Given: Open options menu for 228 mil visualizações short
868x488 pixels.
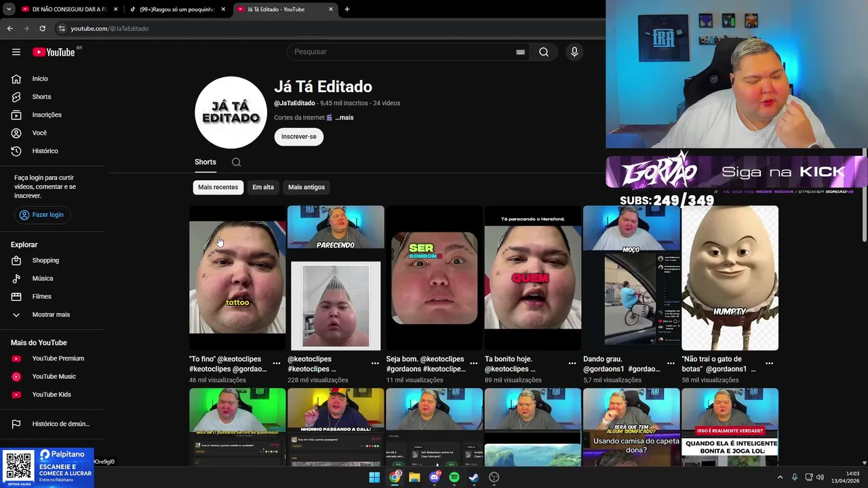Looking at the screenshot, I should [x=375, y=363].
